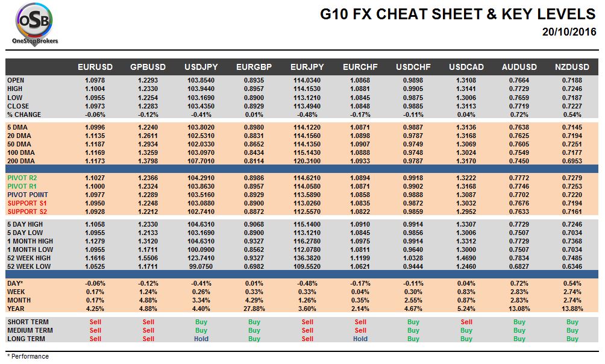Select the EURCHF column header

pos(360,67)
